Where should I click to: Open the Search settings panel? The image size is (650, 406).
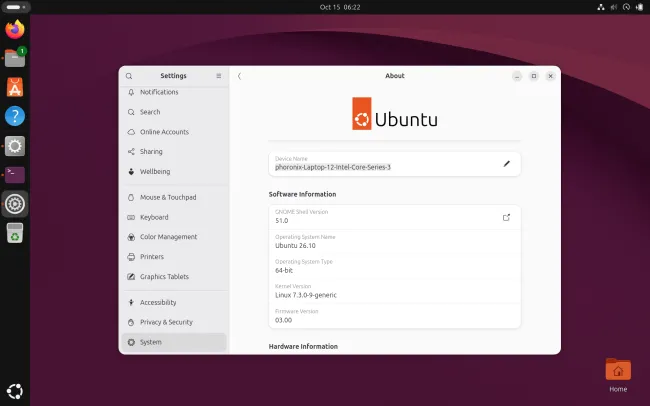pyautogui.click(x=174, y=112)
